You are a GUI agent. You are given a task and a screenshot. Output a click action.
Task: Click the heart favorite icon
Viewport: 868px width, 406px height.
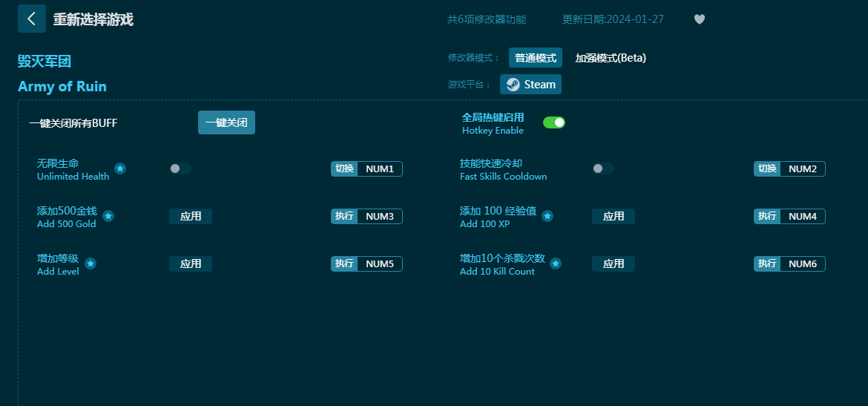[x=699, y=19]
